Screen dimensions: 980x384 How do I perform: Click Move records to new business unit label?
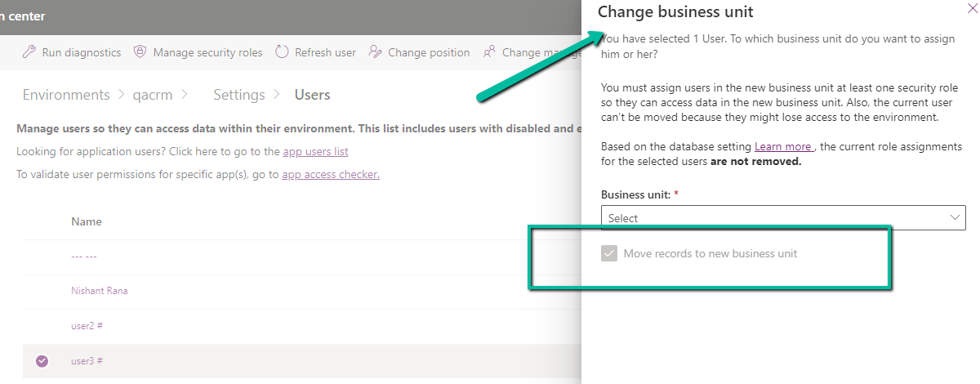coord(710,253)
